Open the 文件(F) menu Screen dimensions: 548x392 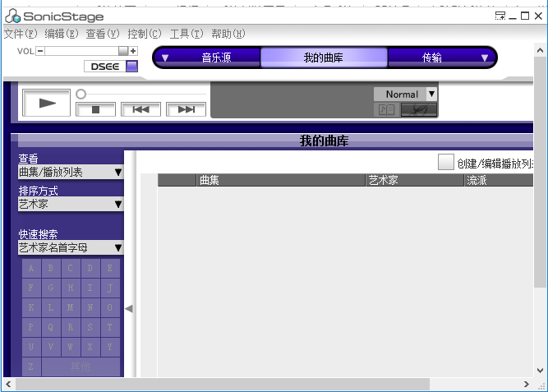pyautogui.click(x=21, y=34)
